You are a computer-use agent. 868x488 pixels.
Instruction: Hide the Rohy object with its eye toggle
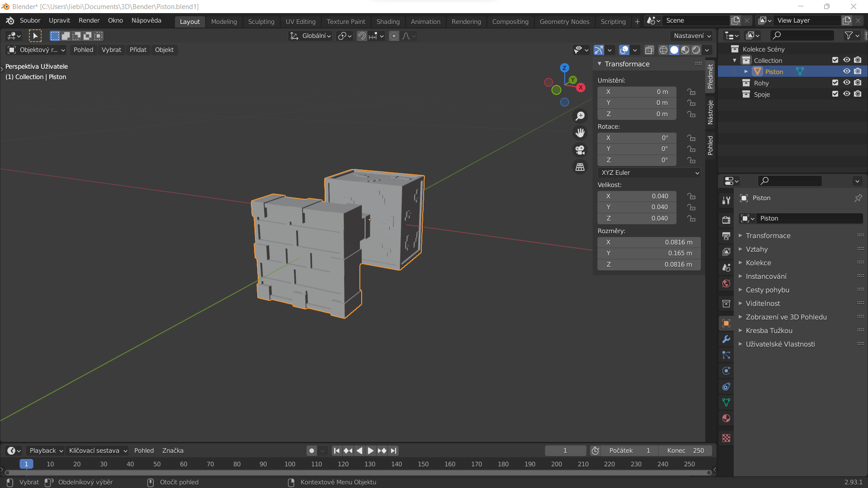(x=846, y=82)
